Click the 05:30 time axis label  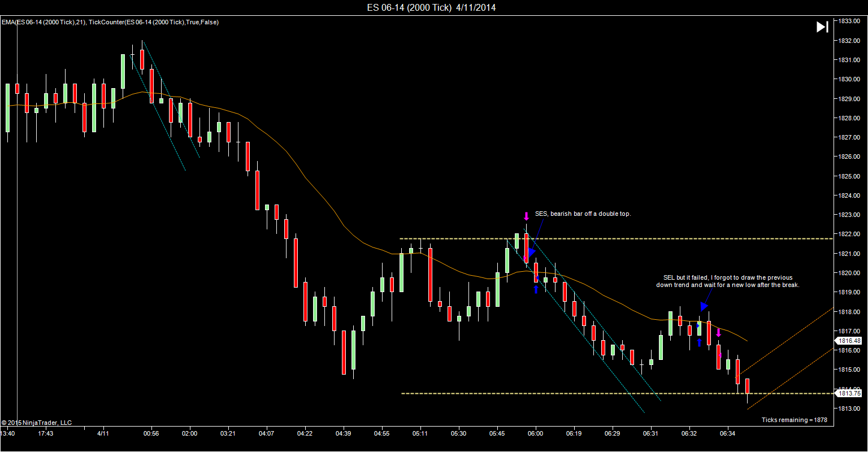458,433
